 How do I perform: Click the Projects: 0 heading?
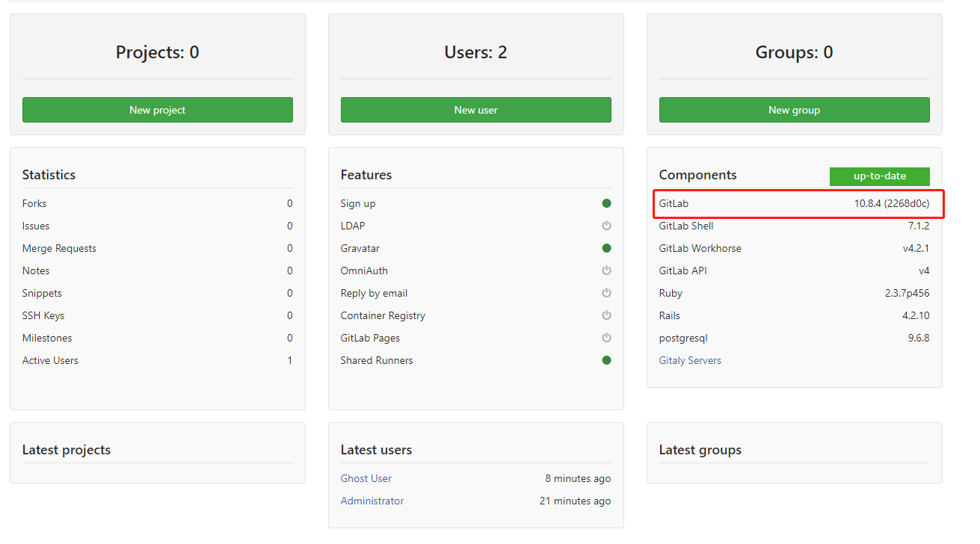(158, 52)
